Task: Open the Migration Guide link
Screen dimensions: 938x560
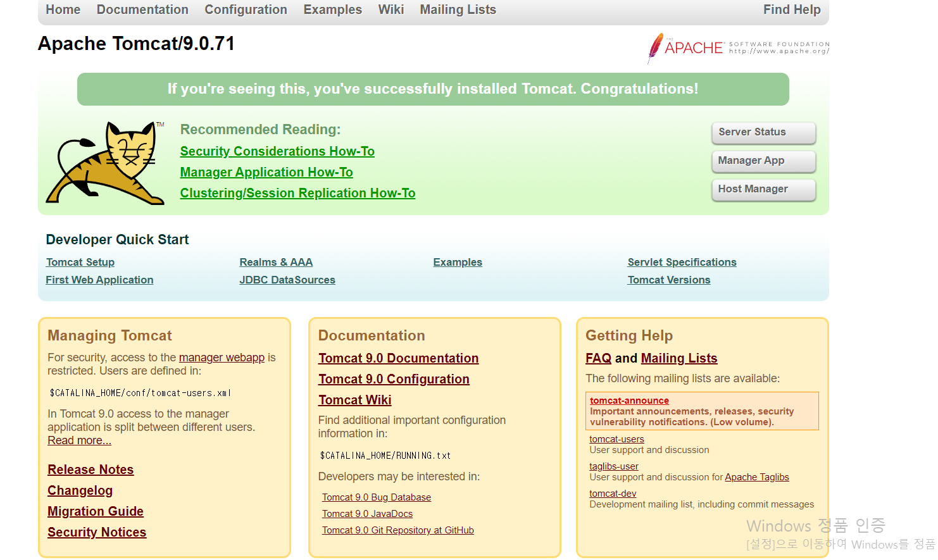Action: tap(96, 511)
